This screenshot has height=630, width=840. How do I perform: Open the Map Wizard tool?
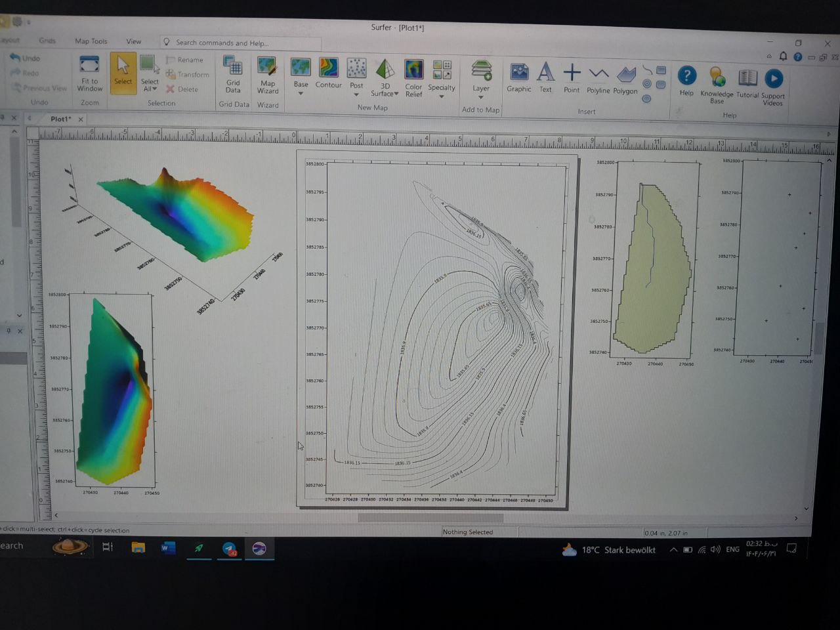tap(267, 70)
